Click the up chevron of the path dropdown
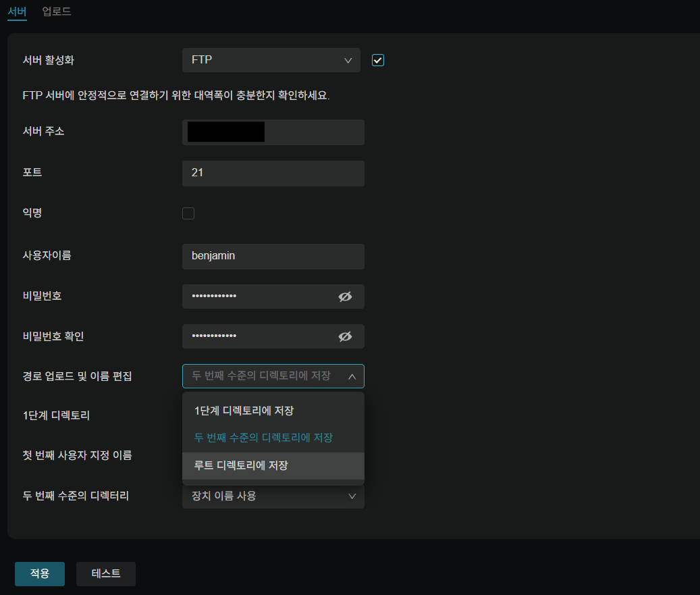Viewport: 700px width, 595px height. (352, 377)
